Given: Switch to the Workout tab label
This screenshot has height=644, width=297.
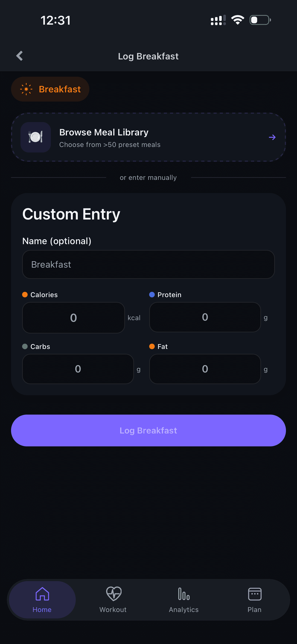Looking at the screenshot, I should (x=113, y=609).
